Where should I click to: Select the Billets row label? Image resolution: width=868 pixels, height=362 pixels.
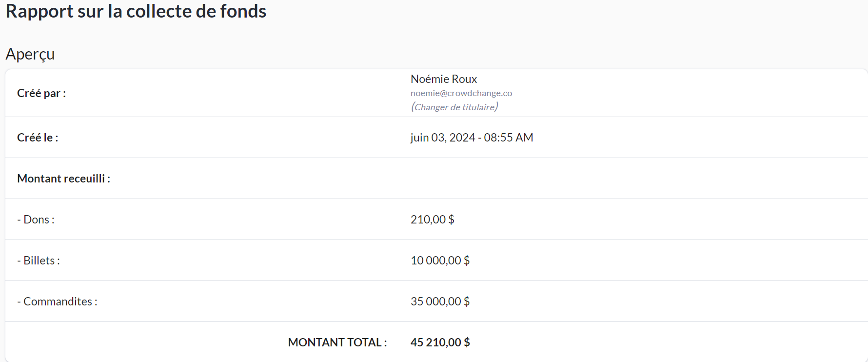(x=39, y=261)
